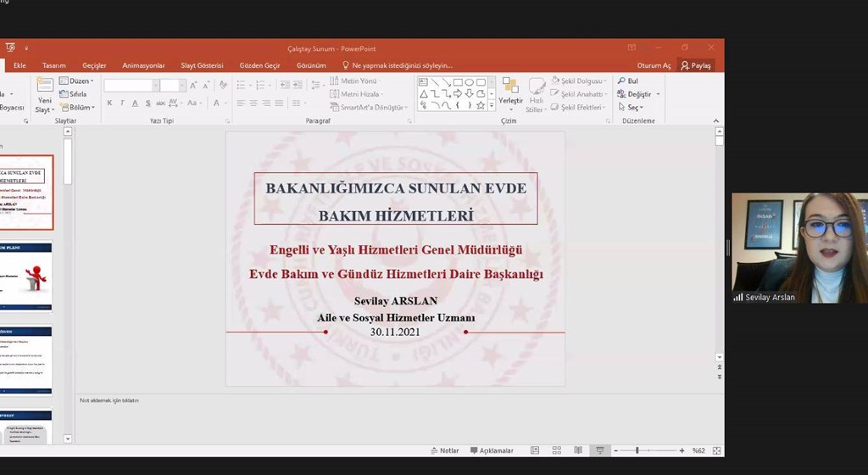
Task: Switch to the Animasyonlar tab
Action: click(143, 65)
